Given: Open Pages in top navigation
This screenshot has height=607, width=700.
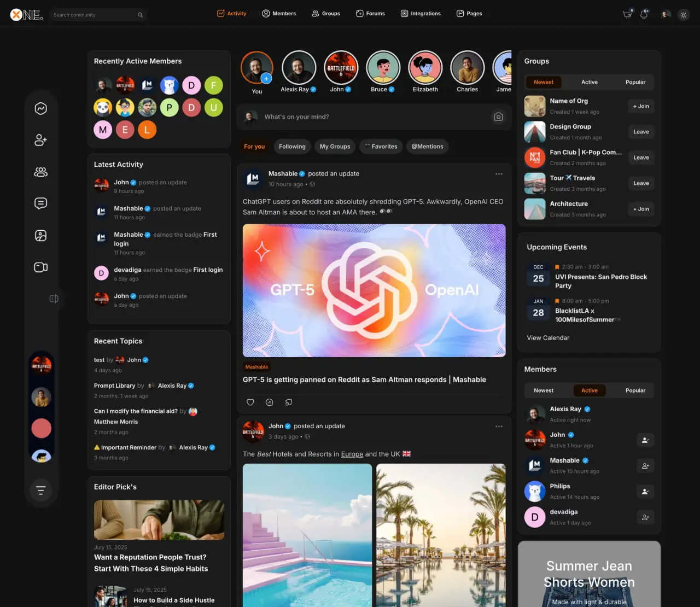Looking at the screenshot, I should [469, 14].
